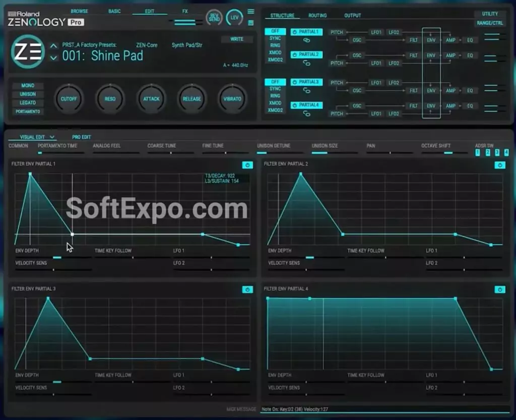The width and height of the screenshot is (516, 420).
Task: Turn the CUTOFF knob control
Action: tap(69, 99)
